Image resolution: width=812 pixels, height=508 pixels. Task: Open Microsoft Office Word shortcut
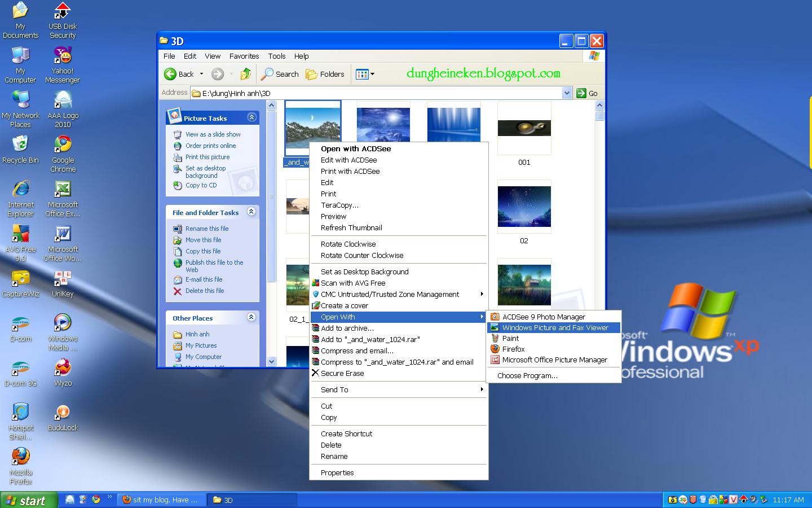(63, 243)
